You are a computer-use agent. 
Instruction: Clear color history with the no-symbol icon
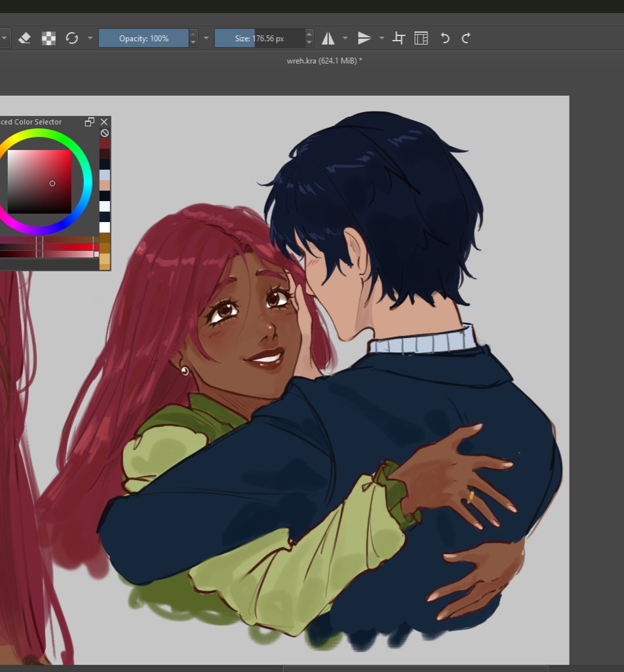coord(105,133)
